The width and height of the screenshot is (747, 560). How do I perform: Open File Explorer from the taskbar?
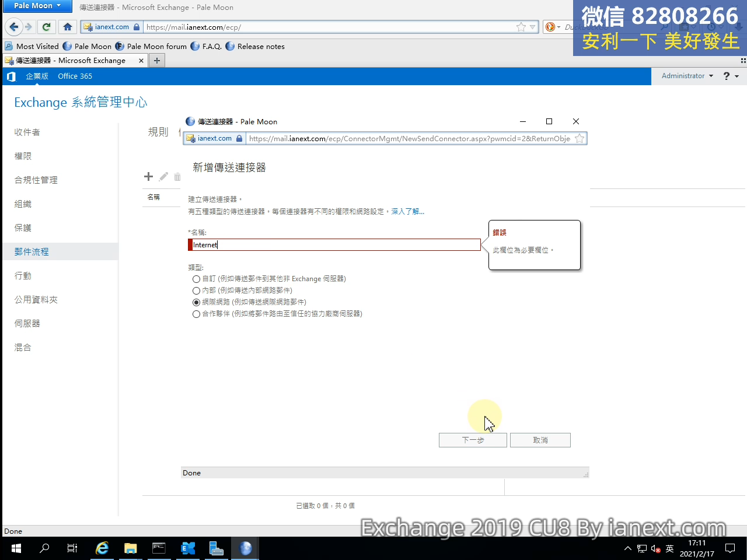coord(130,548)
